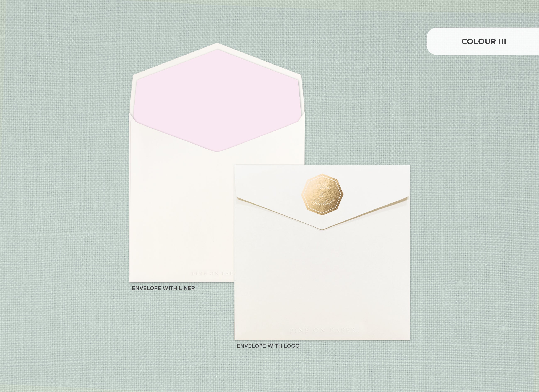Click the bottom point of the pink liner
The image size is (539, 392).
click(217, 150)
